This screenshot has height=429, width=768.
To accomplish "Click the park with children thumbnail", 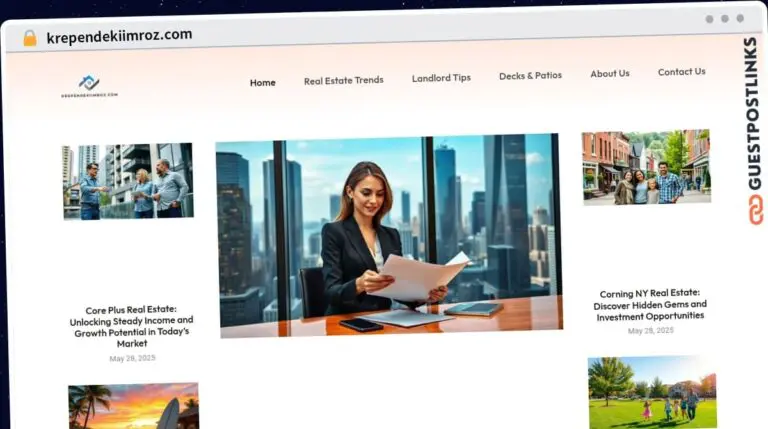I will [x=652, y=393].
